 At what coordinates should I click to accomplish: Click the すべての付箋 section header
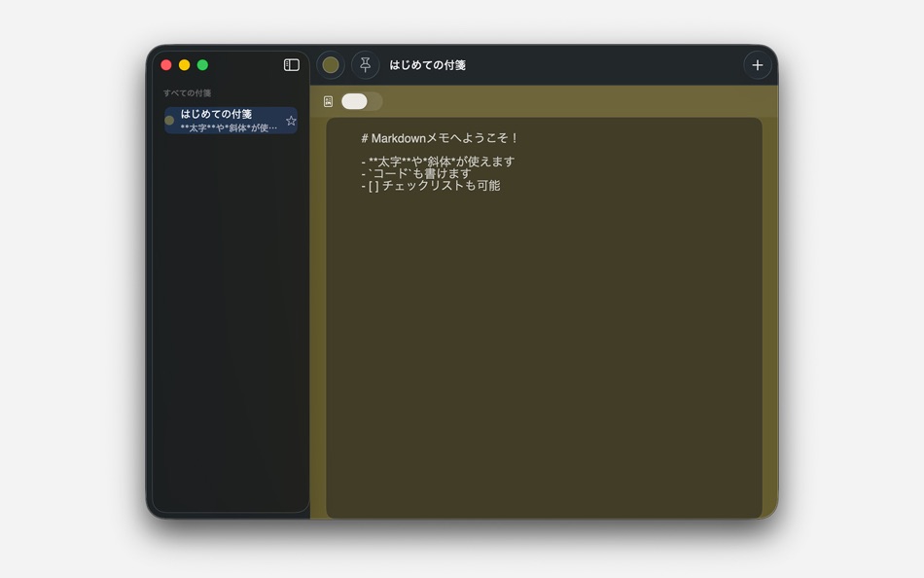click(189, 91)
